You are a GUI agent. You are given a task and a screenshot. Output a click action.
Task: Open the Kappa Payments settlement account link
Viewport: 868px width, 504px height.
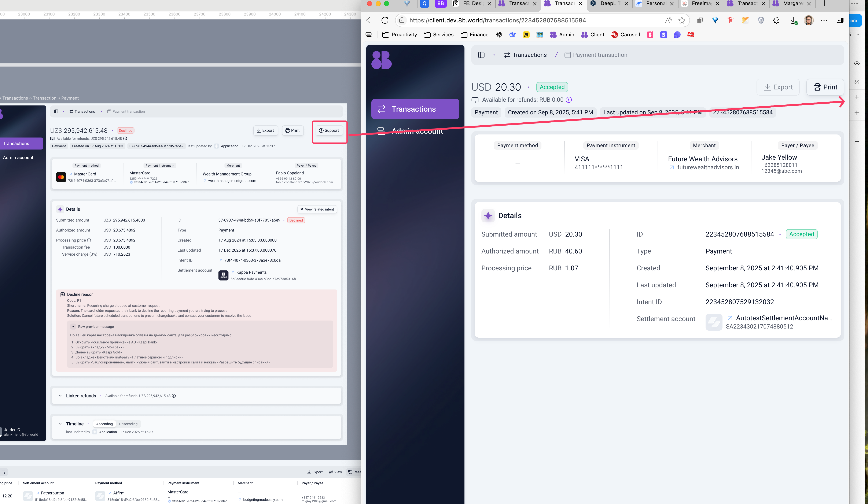(x=251, y=272)
